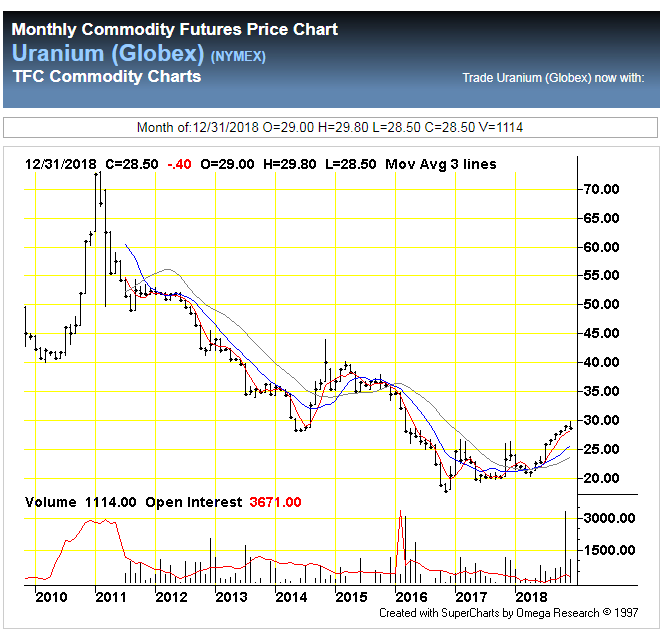666x637 pixels.
Task: Click the Volume 1114.00 label
Action: pyautogui.click(x=80, y=502)
